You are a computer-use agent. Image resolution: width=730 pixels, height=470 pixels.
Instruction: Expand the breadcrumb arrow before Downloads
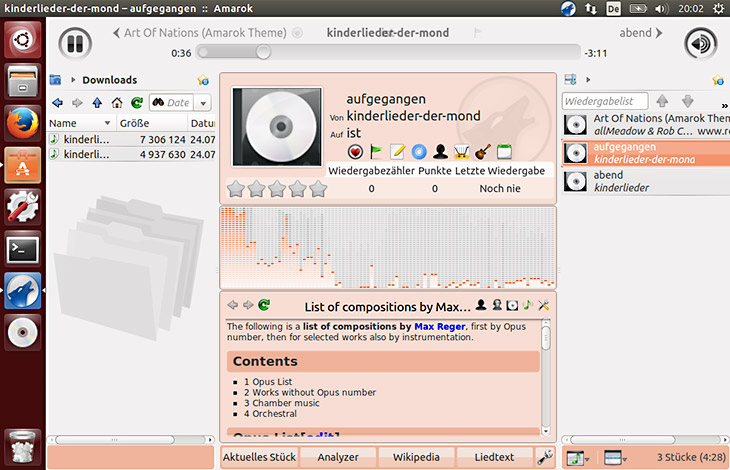pyautogui.click(x=73, y=80)
